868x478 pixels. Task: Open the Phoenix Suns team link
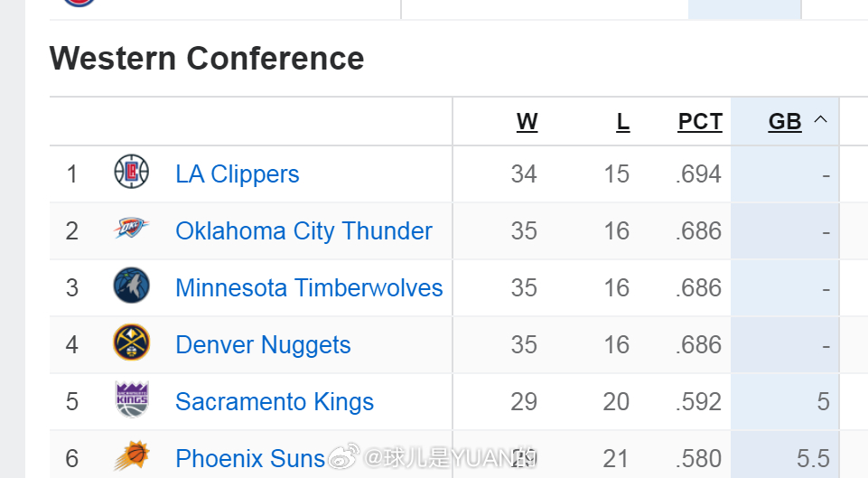click(x=250, y=459)
